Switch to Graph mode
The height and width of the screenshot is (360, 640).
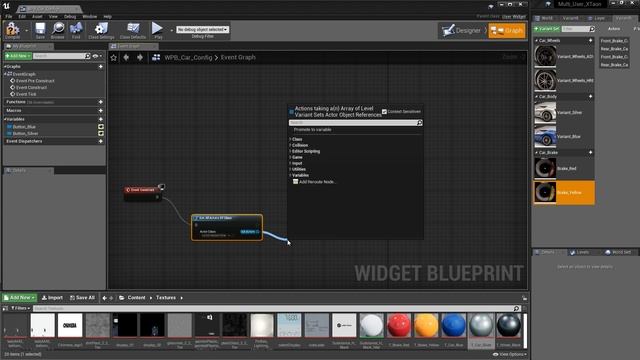(507, 31)
